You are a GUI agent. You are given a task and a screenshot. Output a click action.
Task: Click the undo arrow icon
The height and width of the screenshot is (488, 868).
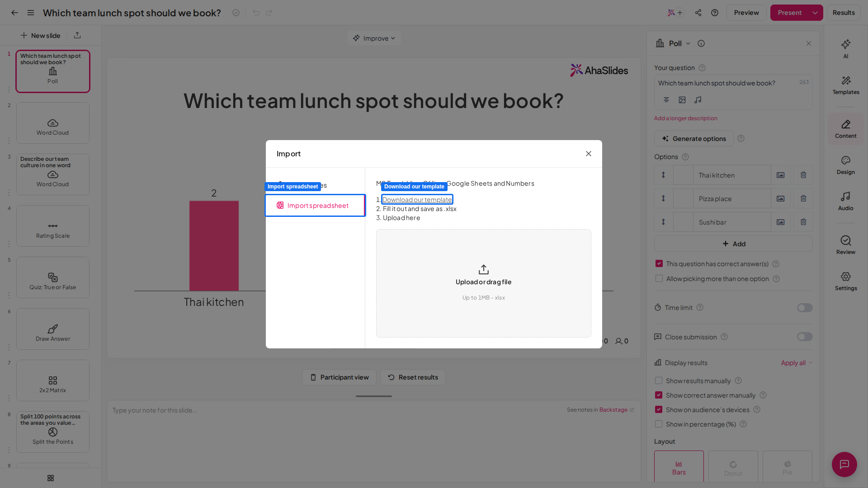point(256,13)
